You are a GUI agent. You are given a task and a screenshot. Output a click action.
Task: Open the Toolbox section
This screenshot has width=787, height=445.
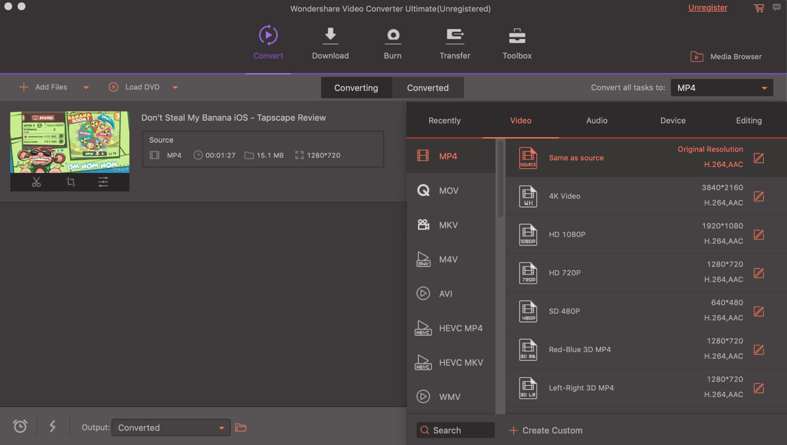click(517, 43)
